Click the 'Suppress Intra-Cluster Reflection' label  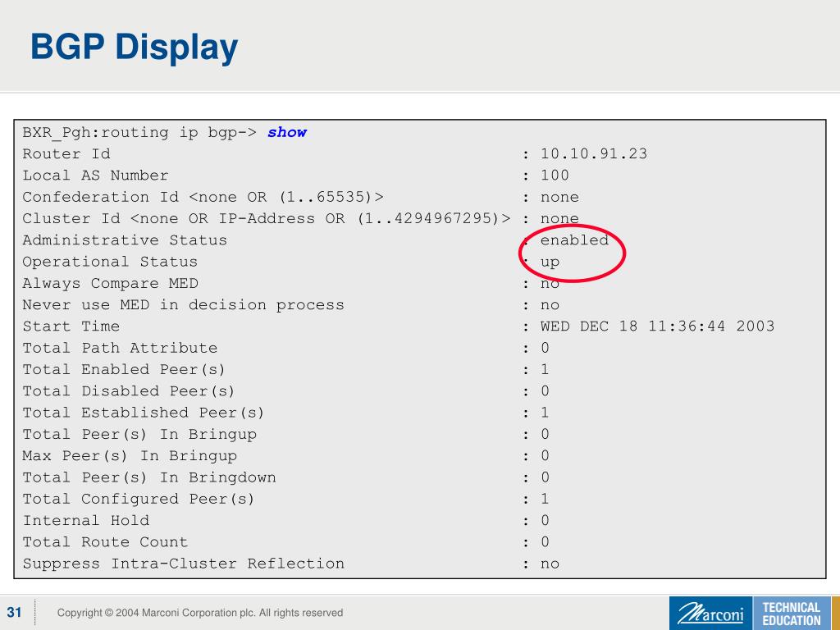(183, 564)
